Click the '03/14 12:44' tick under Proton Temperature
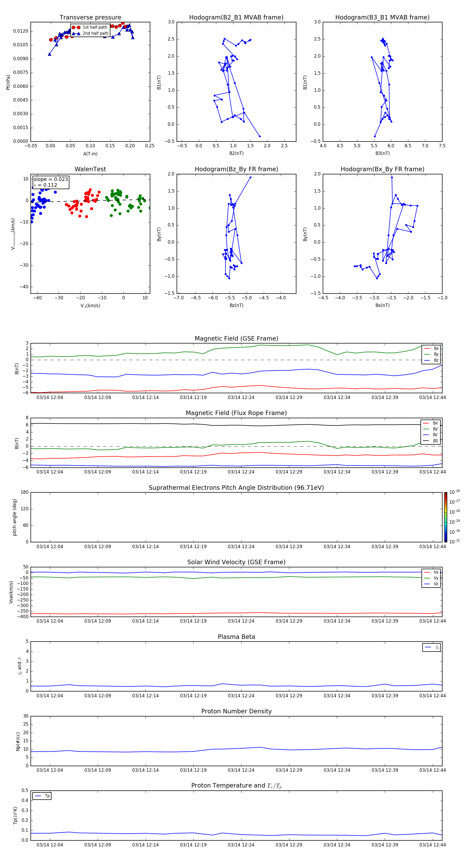The height and width of the screenshot is (868, 473). [432, 845]
